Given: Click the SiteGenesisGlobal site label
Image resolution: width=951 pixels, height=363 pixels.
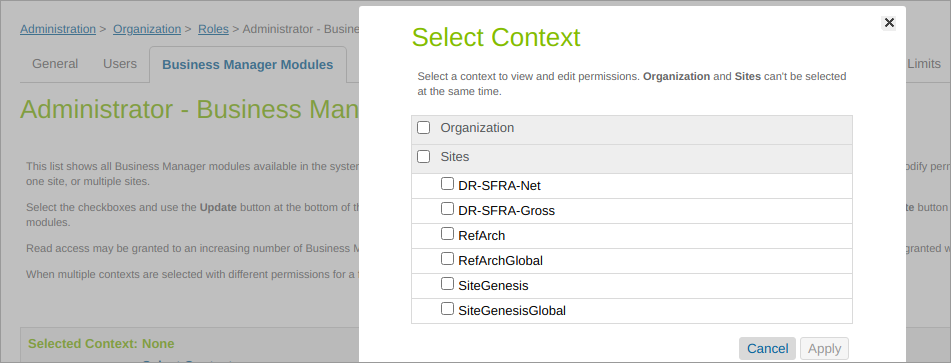Looking at the screenshot, I should click(512, 311).
